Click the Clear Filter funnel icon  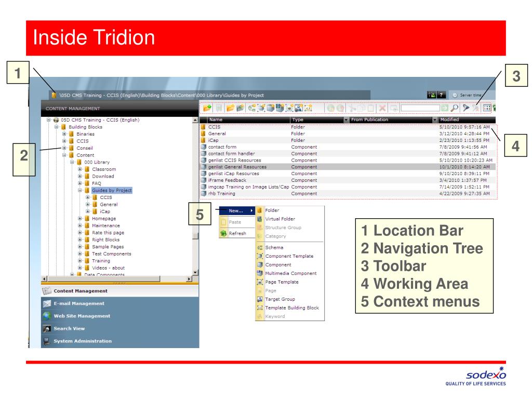475,108
